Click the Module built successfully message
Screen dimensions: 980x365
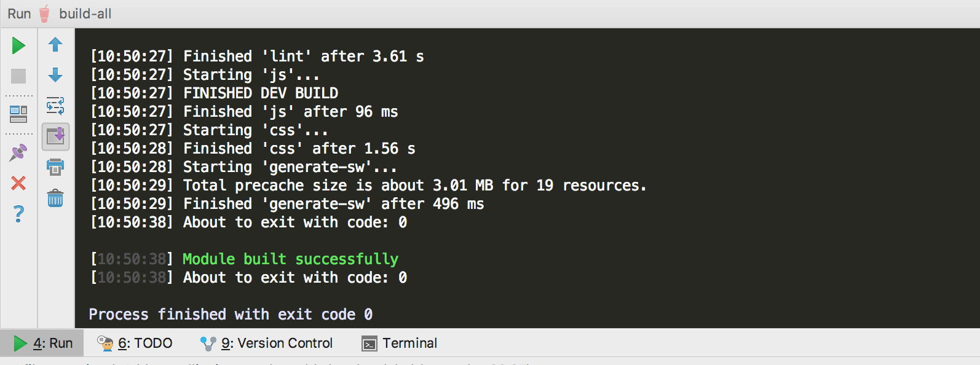[x=290, y=259]
